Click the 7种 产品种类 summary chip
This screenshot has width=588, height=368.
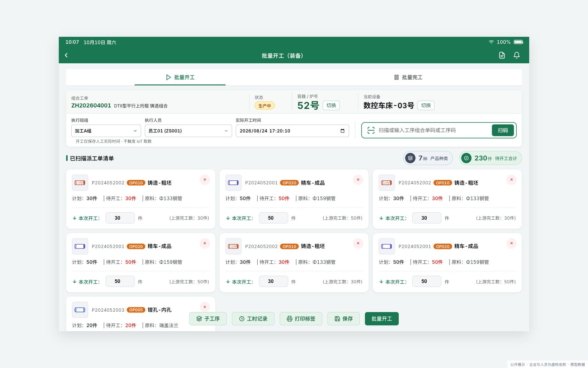point(428,158)
